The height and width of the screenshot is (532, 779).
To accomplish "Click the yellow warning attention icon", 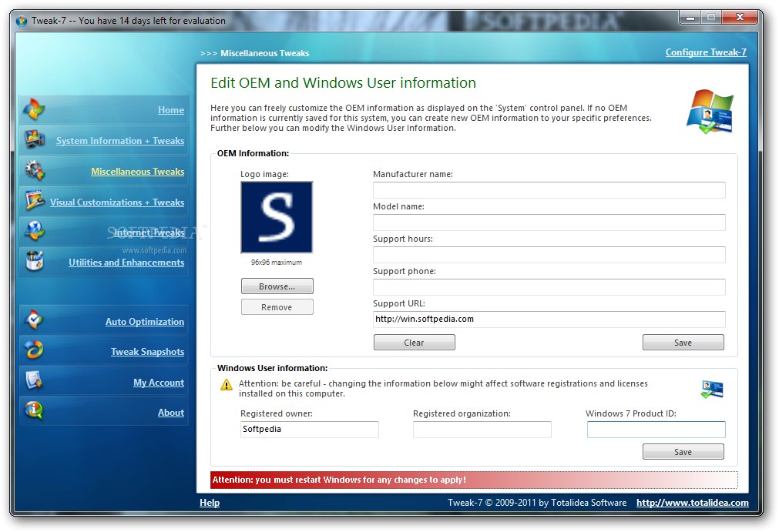I will (227, 385).
